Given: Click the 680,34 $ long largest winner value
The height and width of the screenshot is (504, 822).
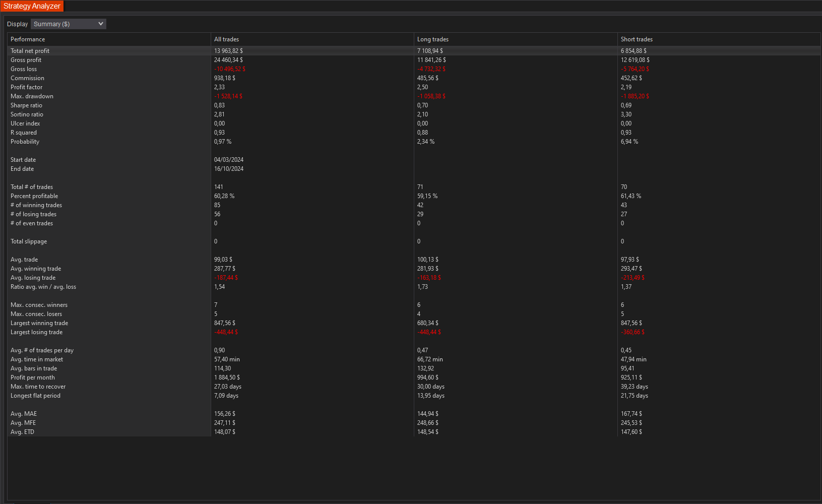Looking at the screenshot, I should 428,323.
